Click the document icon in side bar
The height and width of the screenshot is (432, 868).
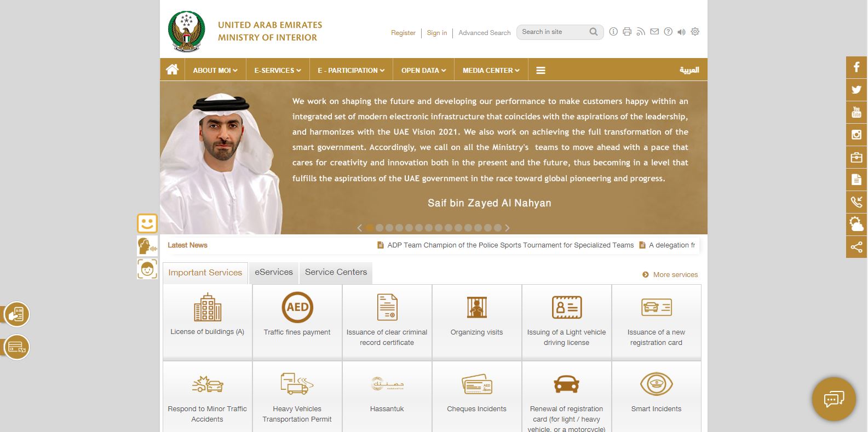tap(856, 180)
